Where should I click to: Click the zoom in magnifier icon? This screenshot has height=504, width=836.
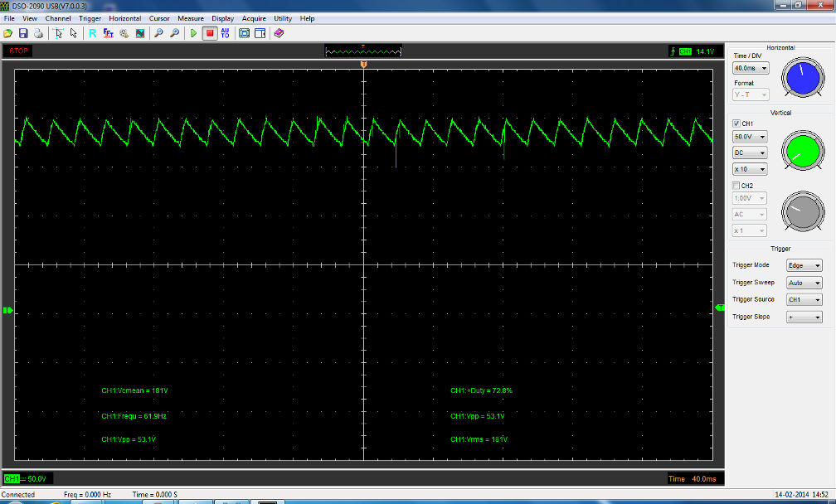click(174, 33)
